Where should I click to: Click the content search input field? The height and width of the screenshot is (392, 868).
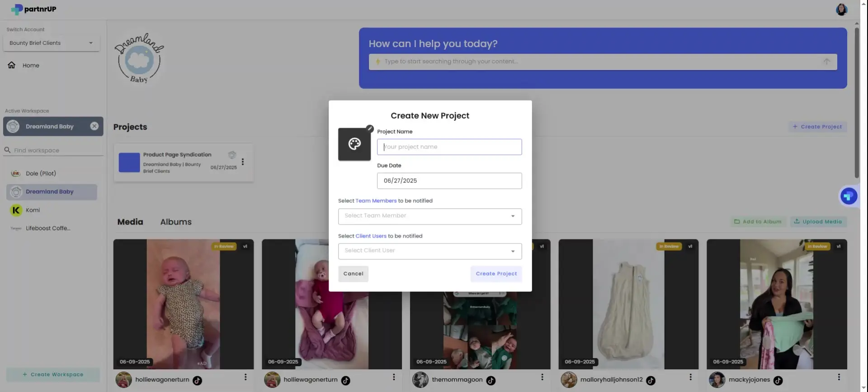coord(602,62)
